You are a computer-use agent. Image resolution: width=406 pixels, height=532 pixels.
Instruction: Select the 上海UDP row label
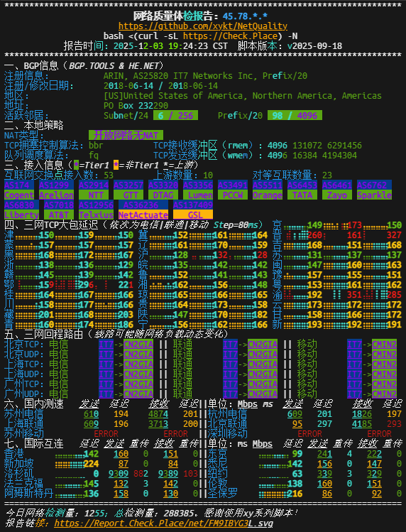click(24, 374)
